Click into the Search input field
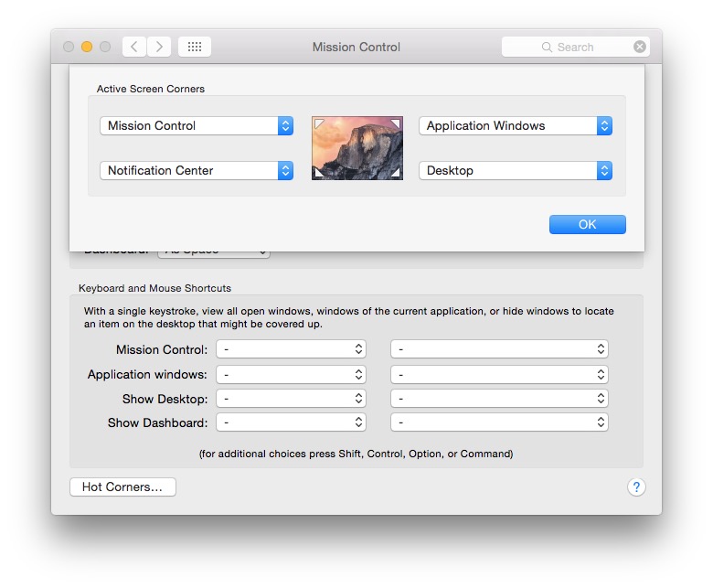This screenshot has width=713, height=588. pos(585,47)
